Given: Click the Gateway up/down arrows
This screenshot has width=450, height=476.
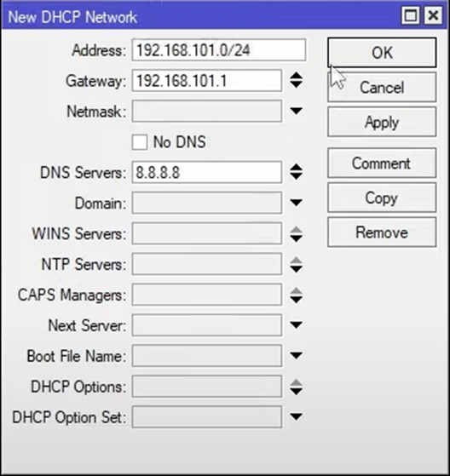Looking at the screenshot, I should tap(296, 80).
